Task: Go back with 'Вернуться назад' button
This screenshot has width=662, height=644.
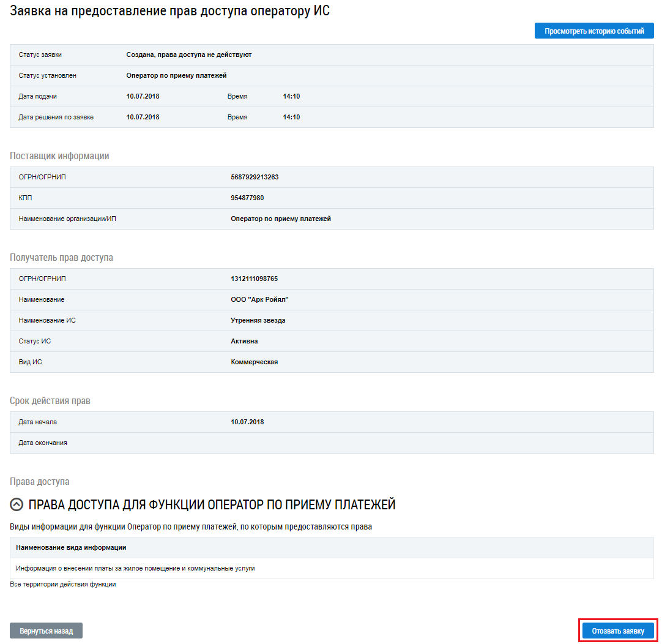Action: (46, 631)
